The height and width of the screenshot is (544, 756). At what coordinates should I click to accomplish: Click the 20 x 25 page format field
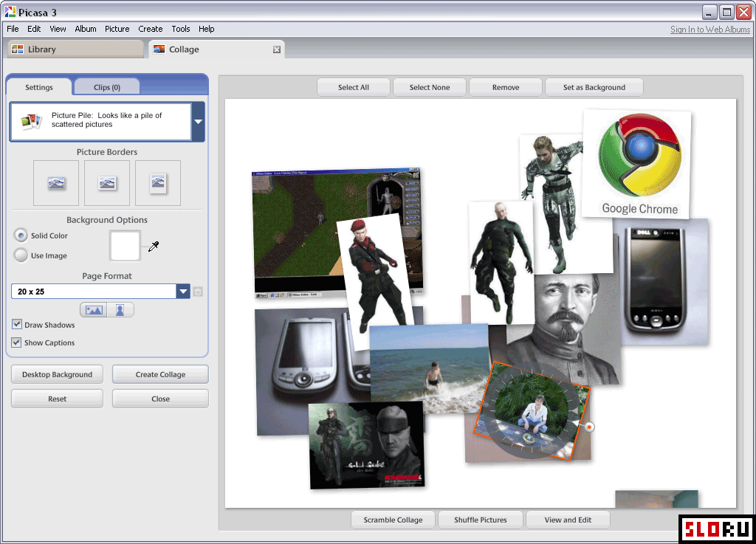[x=94, y=292]
